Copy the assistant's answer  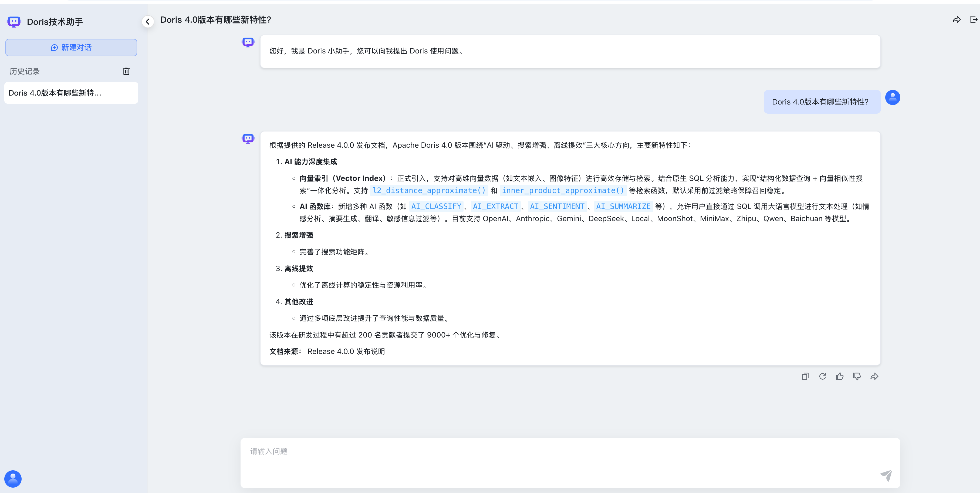(x=805, y=376)
